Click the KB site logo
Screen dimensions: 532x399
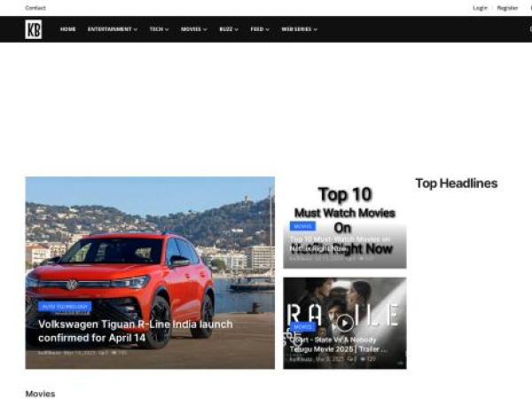pyautogui.click(x=34, y=29)
